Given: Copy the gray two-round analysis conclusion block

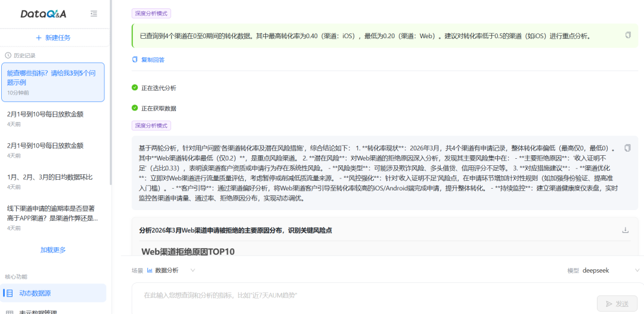Looking at the screenshot, I should [x=627, y=147].
